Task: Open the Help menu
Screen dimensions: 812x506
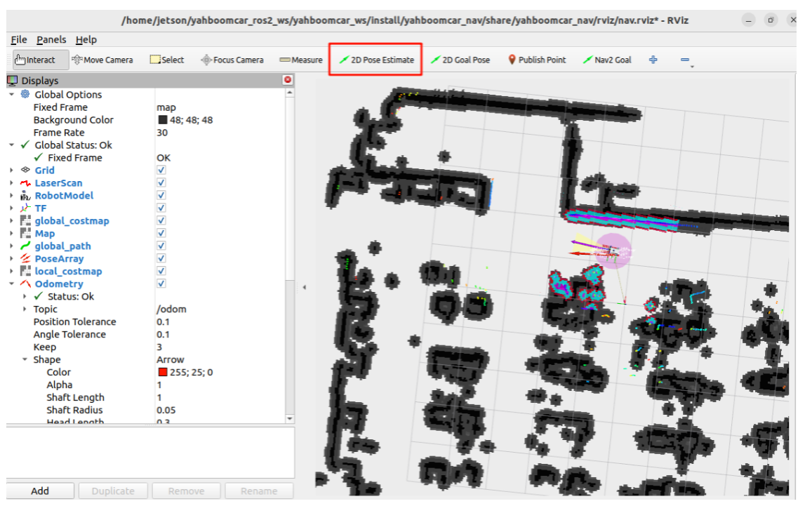Action: 86,40
